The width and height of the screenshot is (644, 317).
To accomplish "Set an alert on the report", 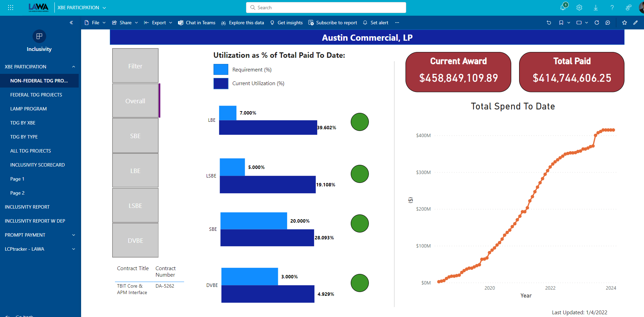I will point(376,23).
